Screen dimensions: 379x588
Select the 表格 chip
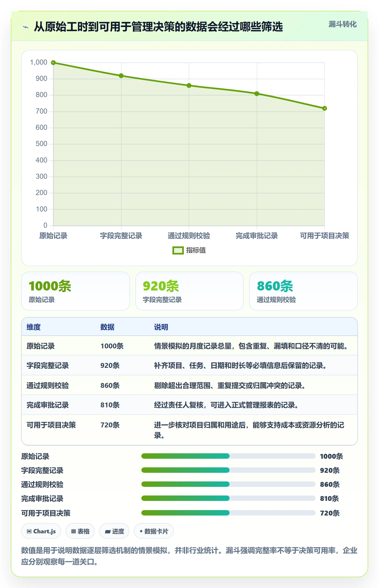coord(80,531)
